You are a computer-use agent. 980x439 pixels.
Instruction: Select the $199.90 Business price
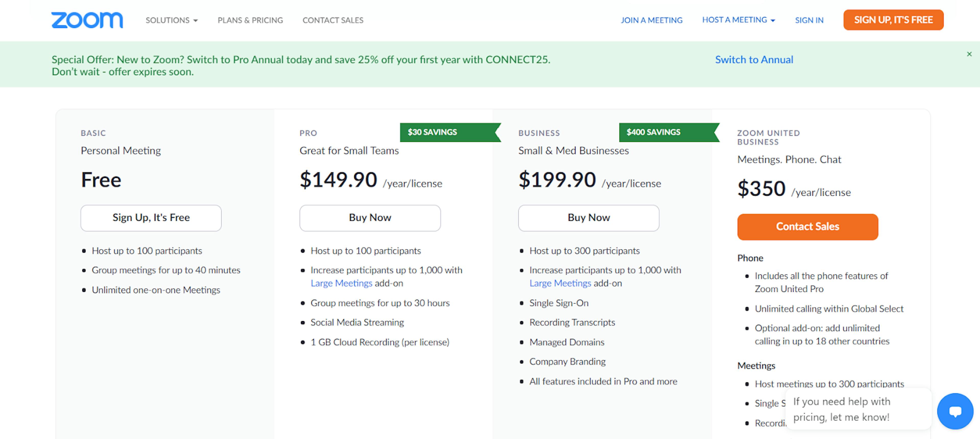point(557,179)
